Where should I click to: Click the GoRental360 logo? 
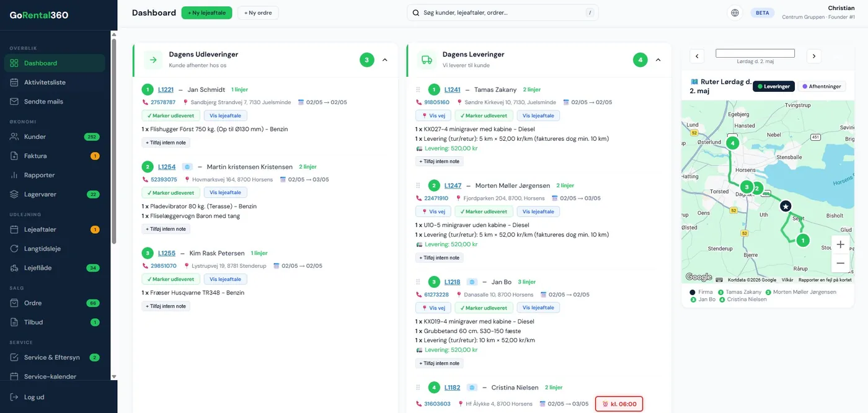pyautogui.click(x=39, y=15)
